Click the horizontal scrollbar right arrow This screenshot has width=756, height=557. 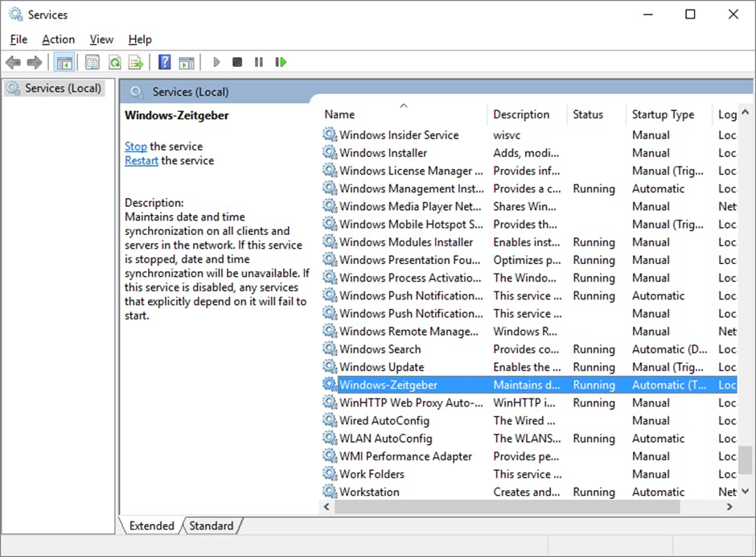point(729,507)
